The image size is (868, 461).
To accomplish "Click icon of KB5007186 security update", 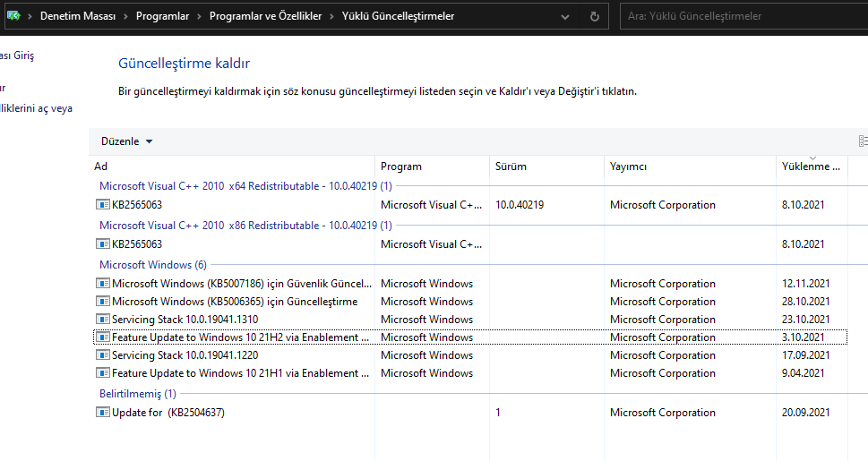I will pyautogui.click(x=102, y=284).
